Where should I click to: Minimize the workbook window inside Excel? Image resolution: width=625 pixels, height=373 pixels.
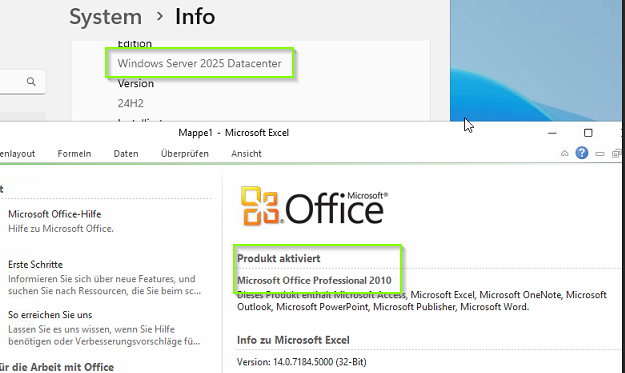pos(599,154)
